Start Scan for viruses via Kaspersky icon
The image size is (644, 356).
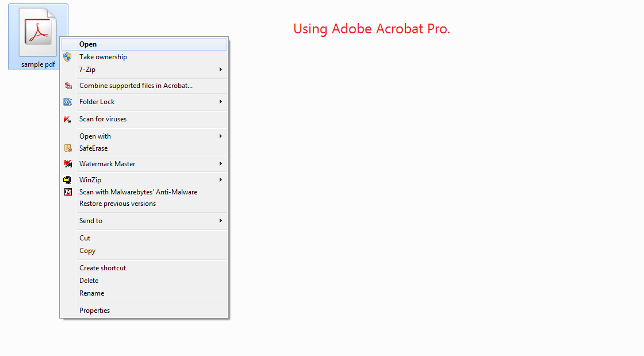[x=68, y=119]
